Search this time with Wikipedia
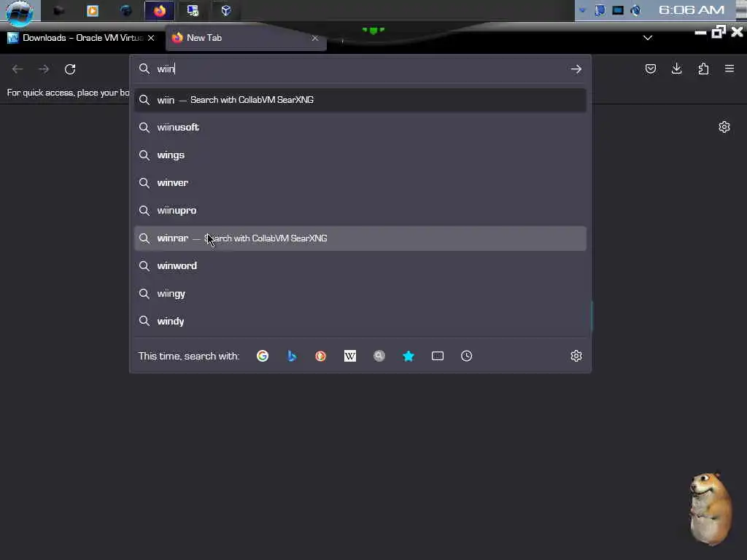Image resolution: width=747 pixels, height=560 pixels. point(350,356)
